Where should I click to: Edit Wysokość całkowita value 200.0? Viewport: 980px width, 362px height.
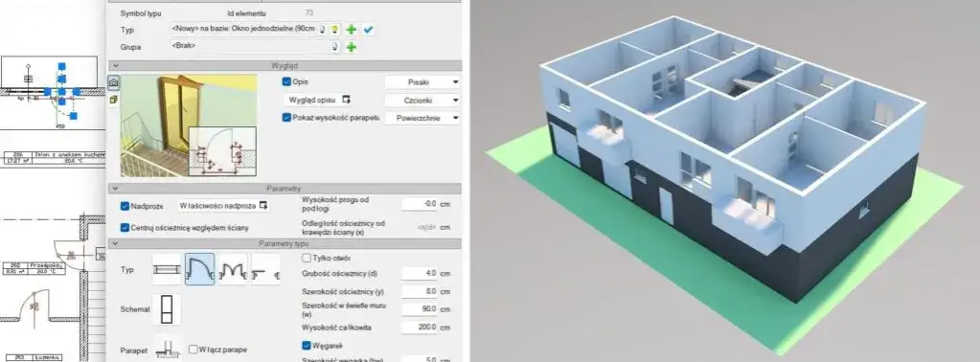[x=420, y=327]
